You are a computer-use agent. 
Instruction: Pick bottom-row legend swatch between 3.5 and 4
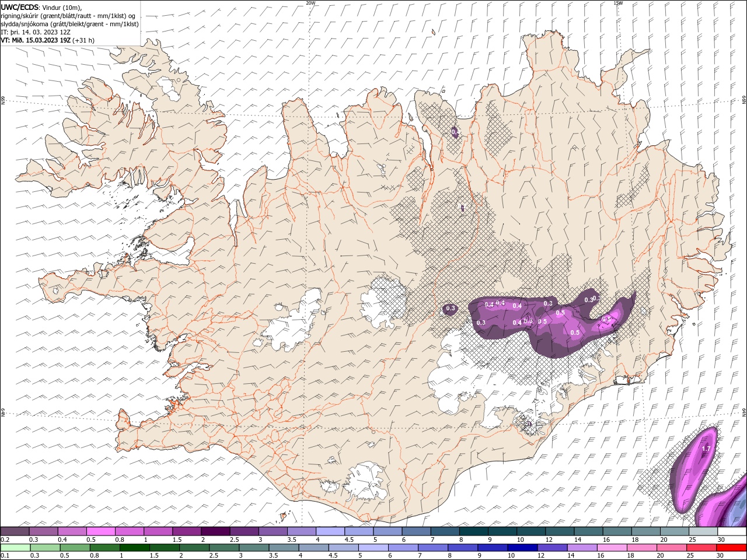point(283,548)
